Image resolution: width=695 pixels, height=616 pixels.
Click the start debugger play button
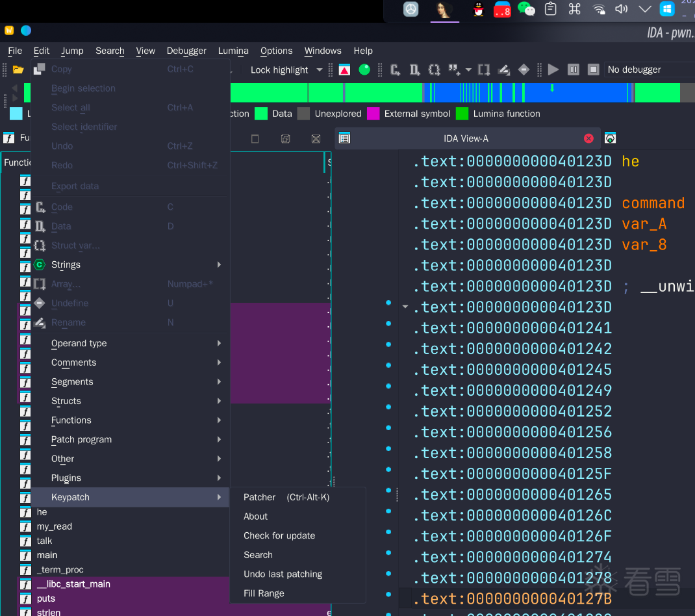click(553, 70)
